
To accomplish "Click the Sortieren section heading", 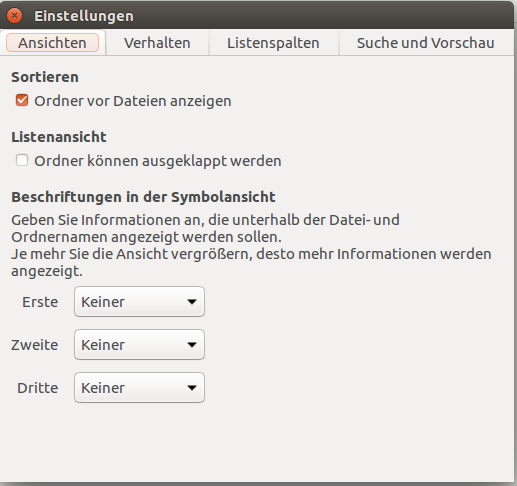I will click(x=45, y=77).
